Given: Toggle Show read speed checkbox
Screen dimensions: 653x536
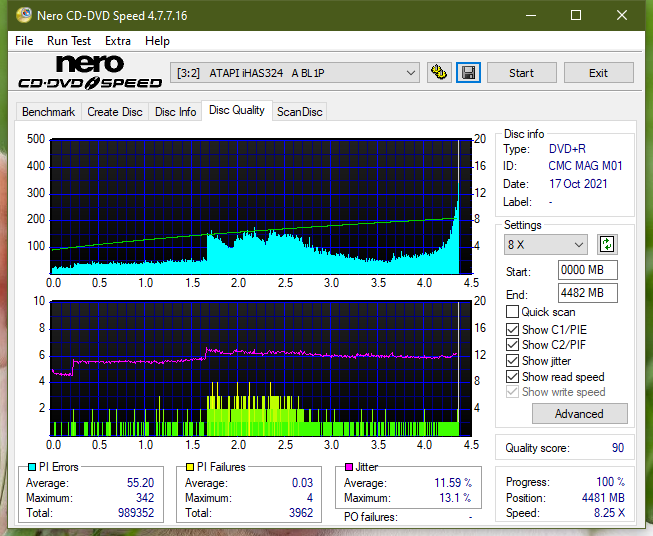Looking at the screenshot, I should pyautogui.click(x=512, y=376).
